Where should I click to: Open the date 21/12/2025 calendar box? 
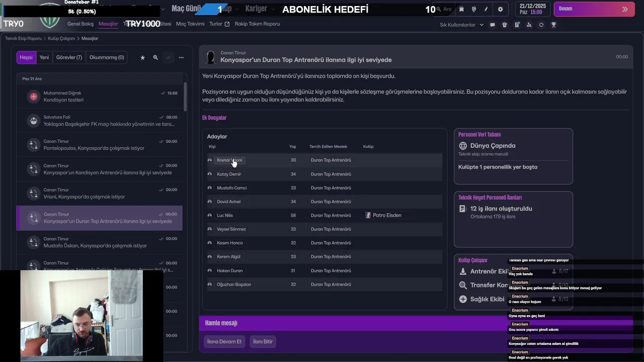pos(532,9)
